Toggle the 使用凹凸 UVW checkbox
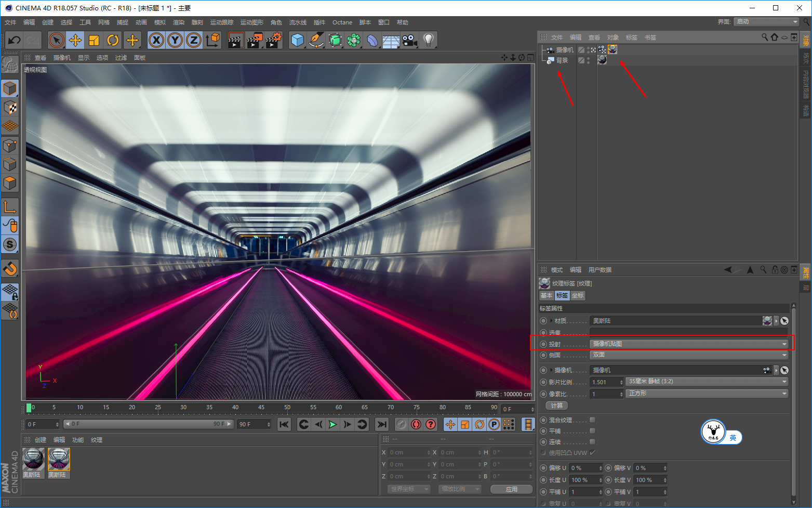Viewport: 812px width, 508px height. (x=592, y=452)
